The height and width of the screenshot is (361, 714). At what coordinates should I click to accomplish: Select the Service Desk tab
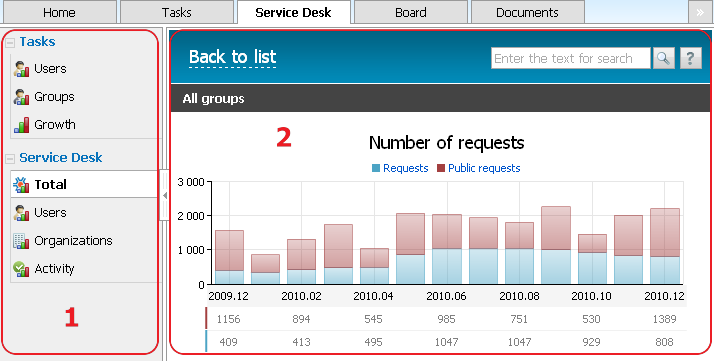coord(294,12)
